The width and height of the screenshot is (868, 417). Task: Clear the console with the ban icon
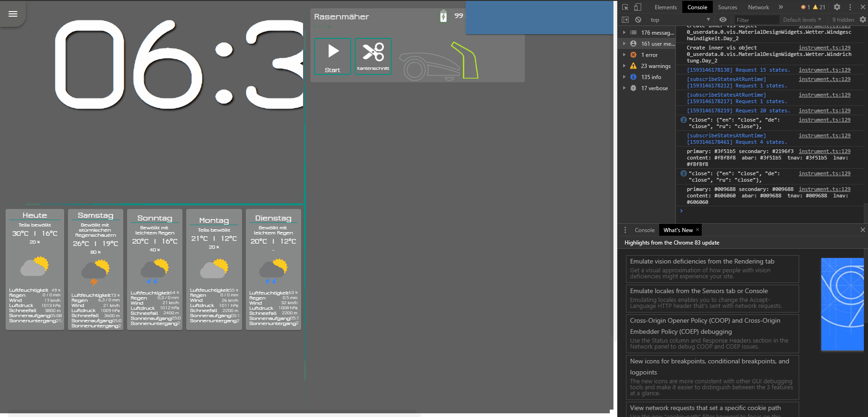click(638, 20)
